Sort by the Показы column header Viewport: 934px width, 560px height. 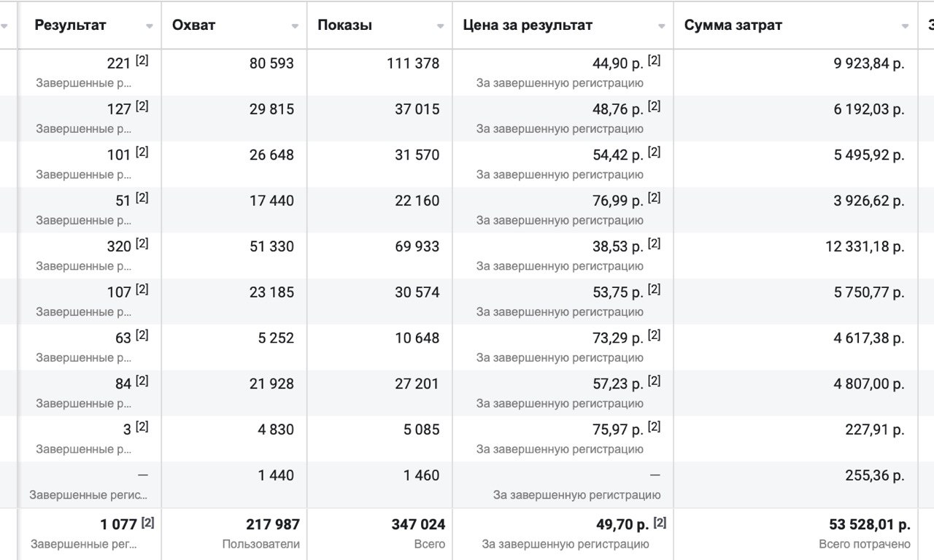tap(344, 25)
